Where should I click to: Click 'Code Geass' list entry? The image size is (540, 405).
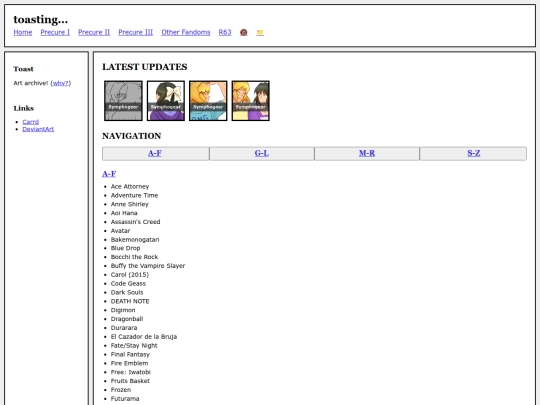[128, 284]
